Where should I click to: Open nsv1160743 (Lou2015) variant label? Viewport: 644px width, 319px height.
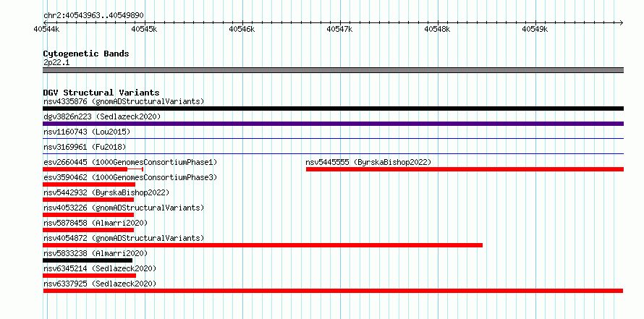click(x=87, y=132)
